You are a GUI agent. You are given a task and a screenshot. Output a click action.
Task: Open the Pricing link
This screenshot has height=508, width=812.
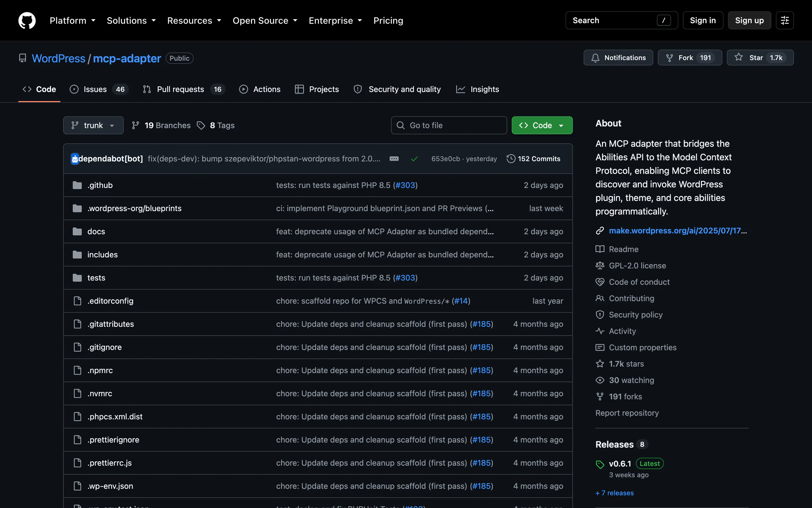388,21
